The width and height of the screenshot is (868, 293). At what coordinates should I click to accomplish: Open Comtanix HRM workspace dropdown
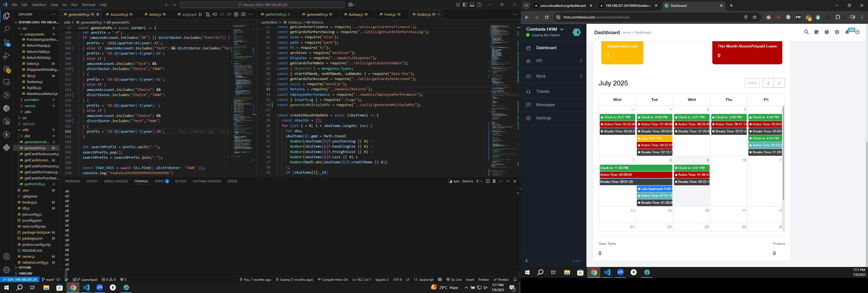545,29
